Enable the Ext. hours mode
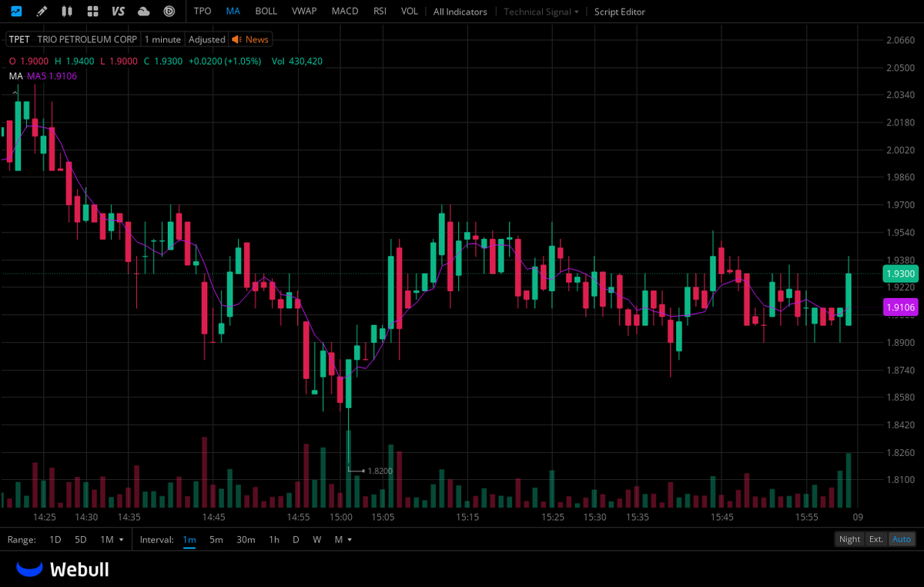 pyautogui.click(x=876, y=539)
